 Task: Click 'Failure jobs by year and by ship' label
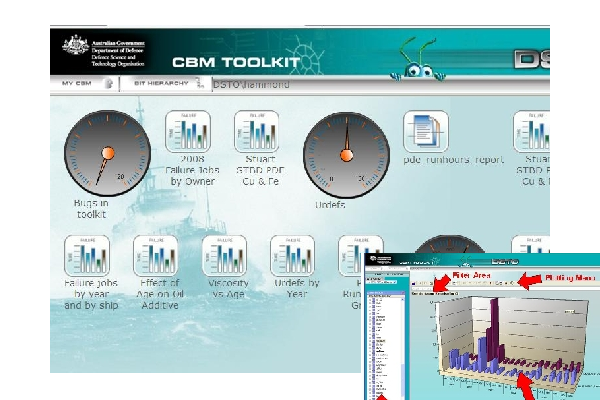[91, 294]
